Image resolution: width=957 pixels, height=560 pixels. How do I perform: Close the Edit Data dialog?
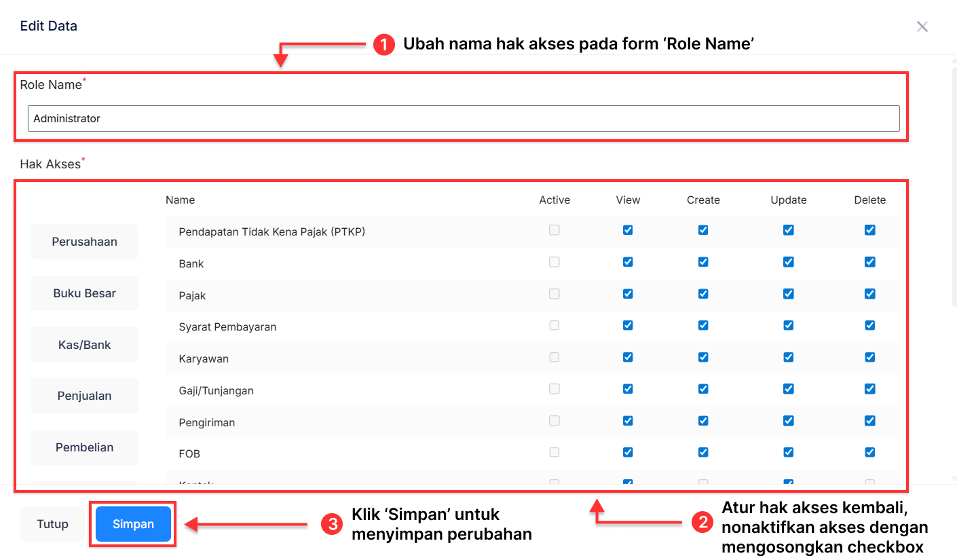(922, 26)
